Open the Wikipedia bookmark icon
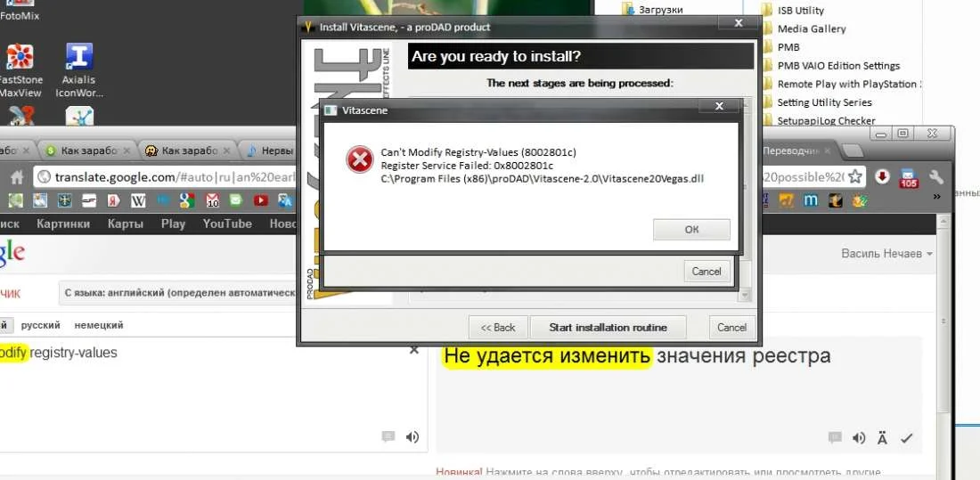980x480 pixels. (x=138, y=200)
